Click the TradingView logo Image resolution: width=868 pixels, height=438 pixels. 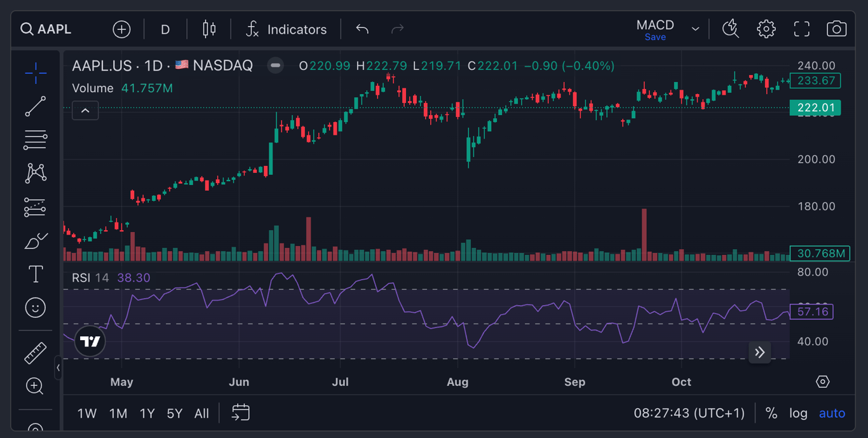[x=90, y=342]
